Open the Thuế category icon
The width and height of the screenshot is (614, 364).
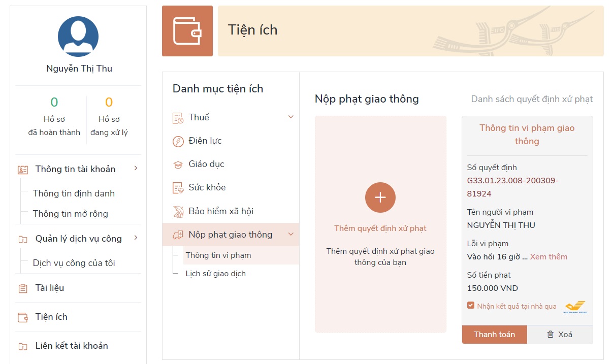click(178, 117)
